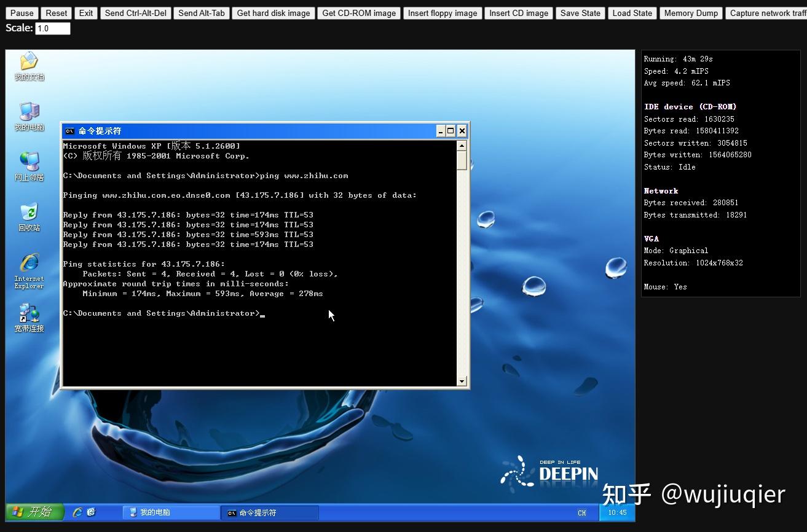
Task: Click the CH language indicator
Action: tap(581, 512)
